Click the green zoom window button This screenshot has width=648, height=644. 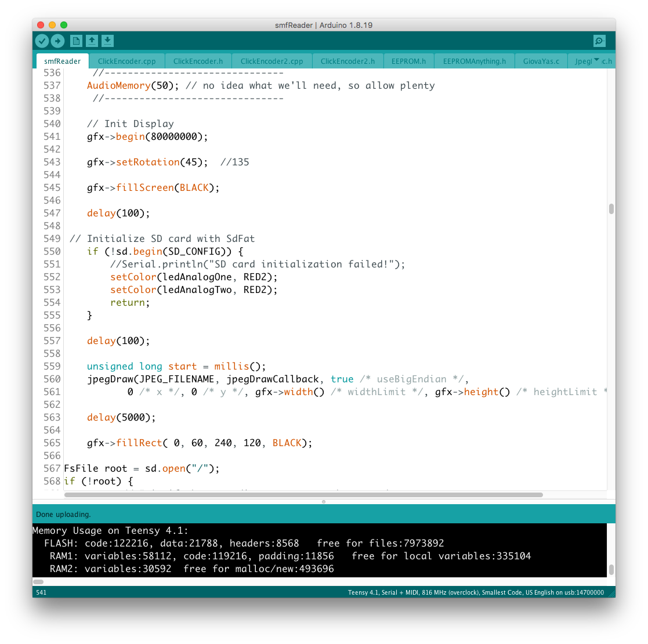[64, 25]
